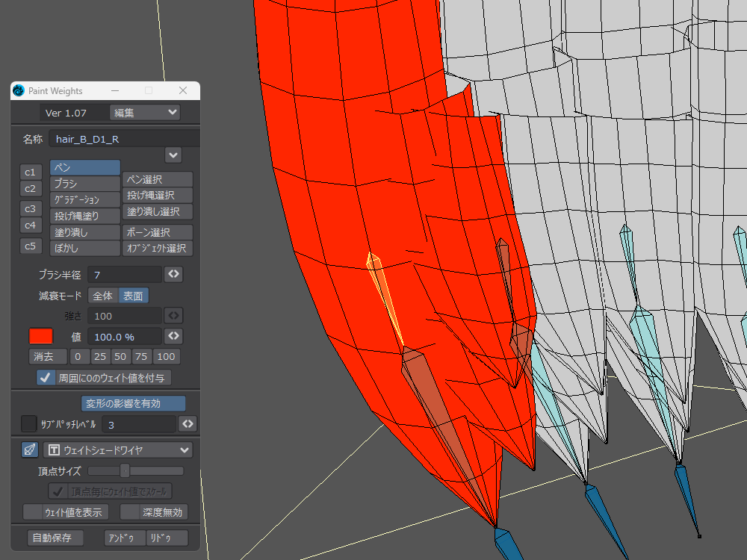
Task: Click the 消去 (Clear) button
Action: pyautogui.click(x=48, y=356)
